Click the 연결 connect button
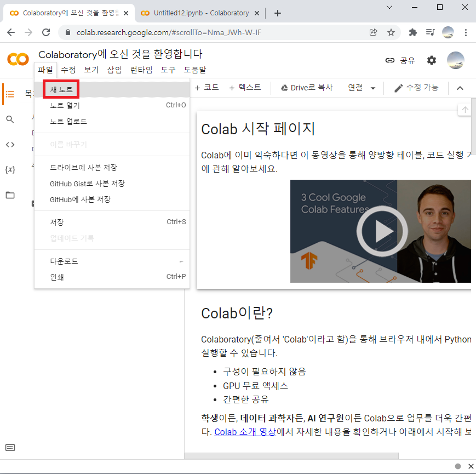476x474 pixels. click(355, 88)
